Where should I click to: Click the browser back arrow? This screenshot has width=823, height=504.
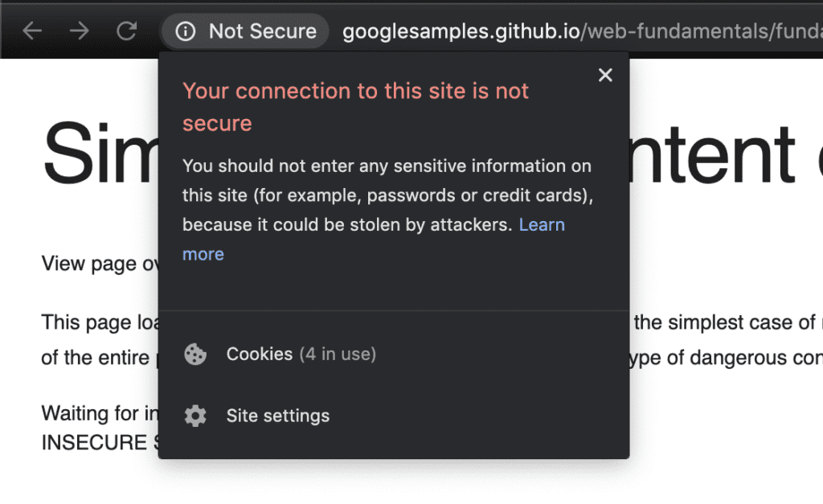(x=32, y=31)
